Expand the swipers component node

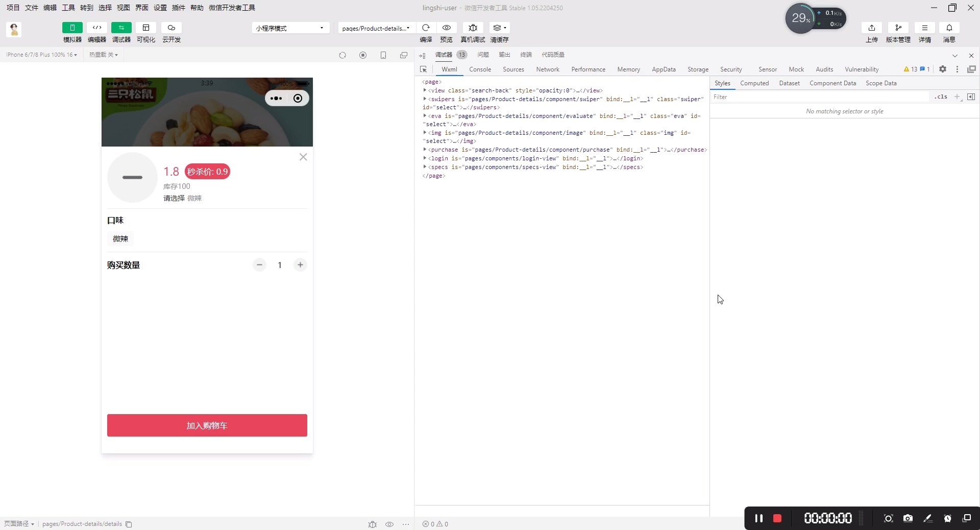click(x=425, y=99)
